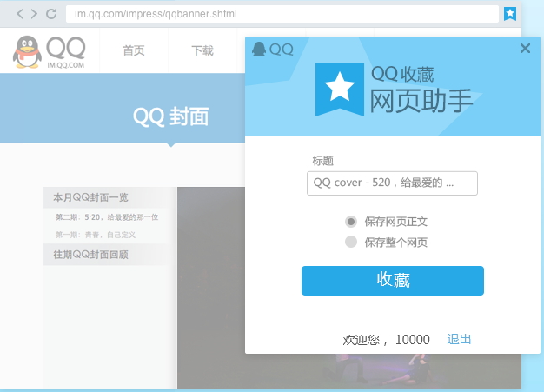Click the browser forward arrow
544x392 pixels.
(34, 14)
